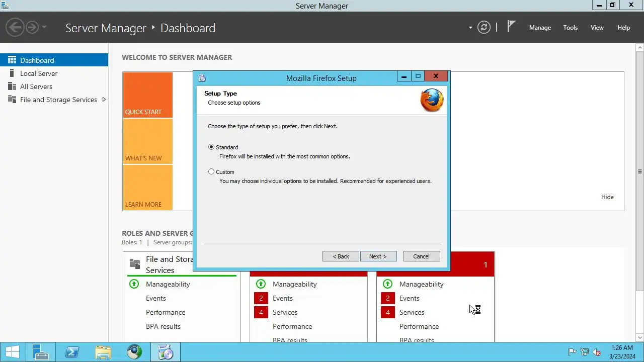Click the network tray icon
The height and width of the screenshot is (362, 644).
pos(585,352)
